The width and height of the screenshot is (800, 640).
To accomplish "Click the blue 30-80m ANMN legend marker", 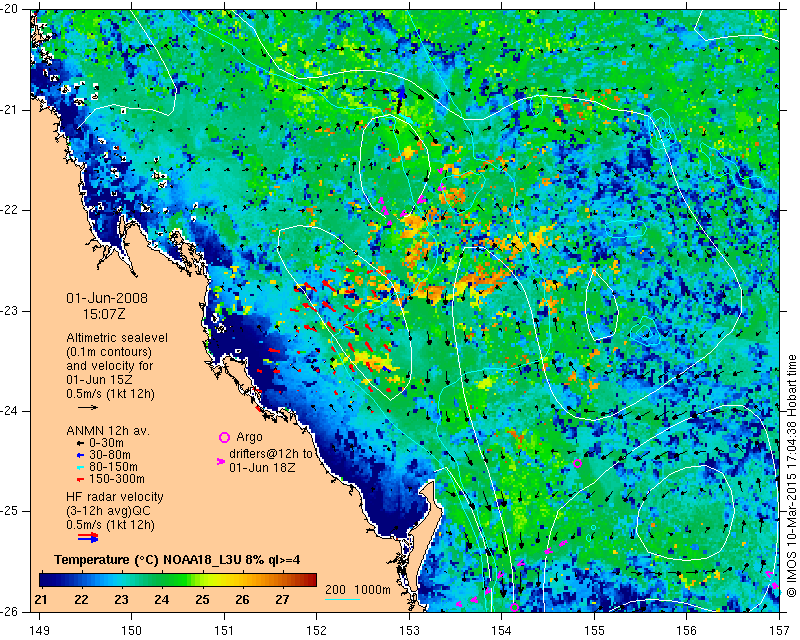I will [80, 455].
